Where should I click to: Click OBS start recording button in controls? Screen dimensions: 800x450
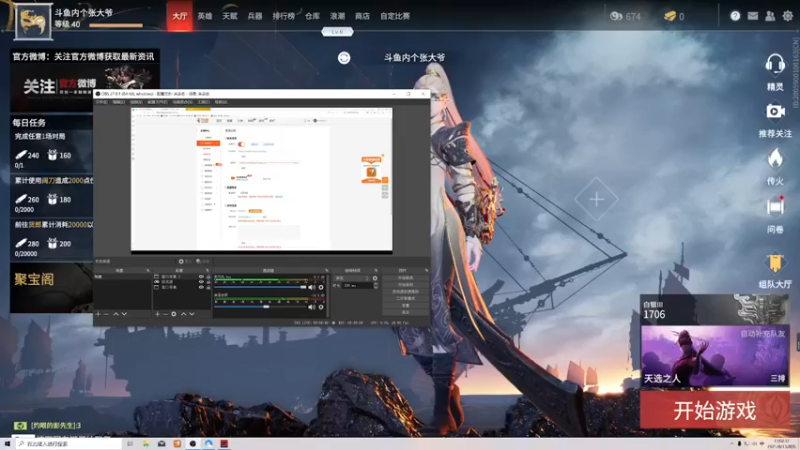(x=405, y=285)
